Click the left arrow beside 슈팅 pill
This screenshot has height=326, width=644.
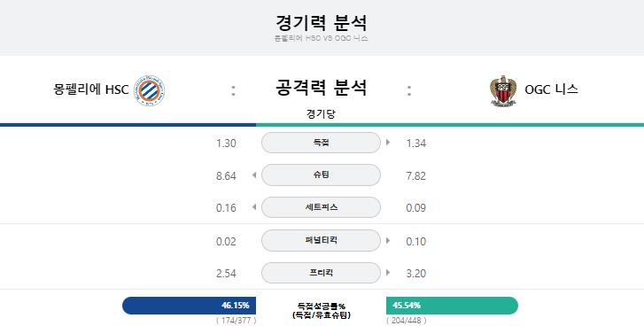click(x=254, y=175)
